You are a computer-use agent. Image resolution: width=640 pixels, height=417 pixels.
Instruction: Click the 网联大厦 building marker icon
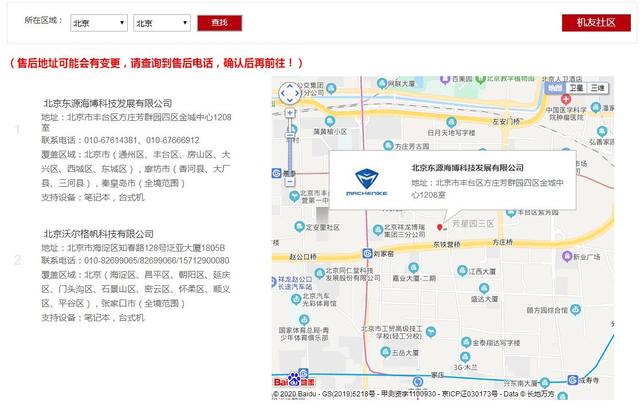[x=382, y=84]
